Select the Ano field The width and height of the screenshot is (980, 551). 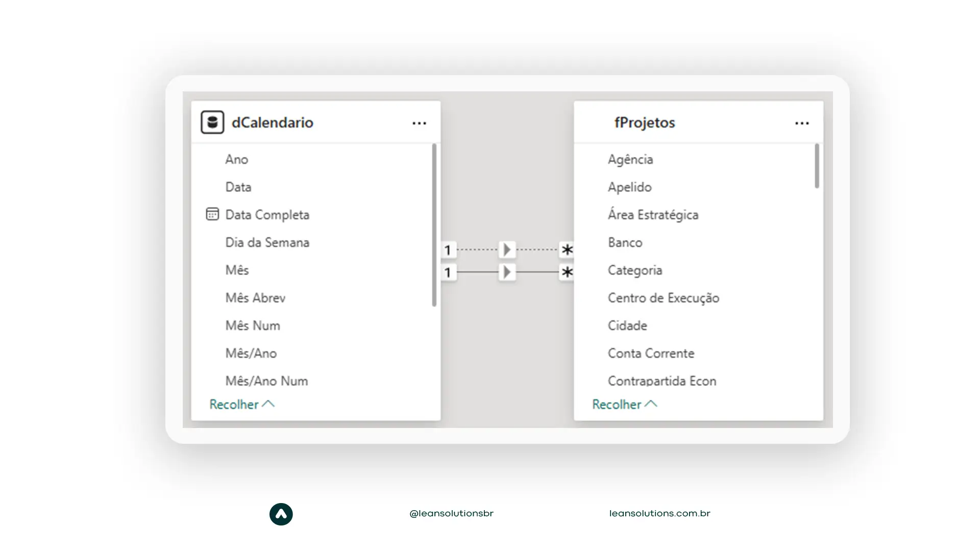tap(237, 159)
